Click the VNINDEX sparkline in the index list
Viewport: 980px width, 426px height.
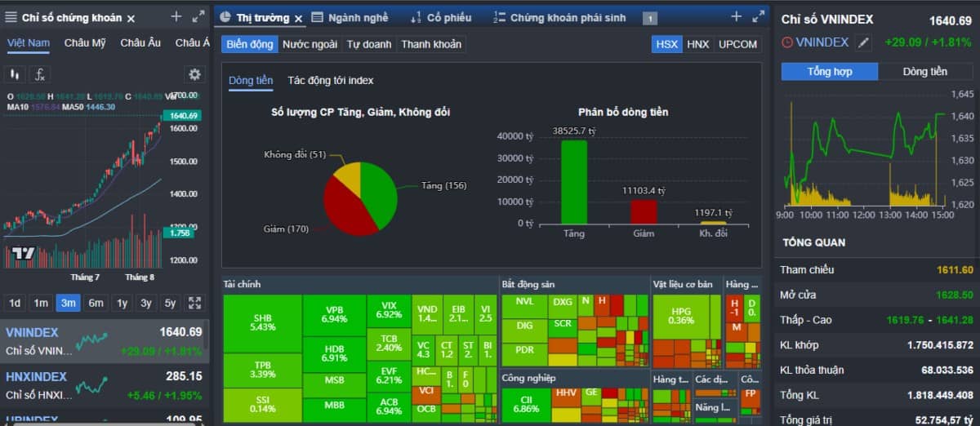[92, 339]
